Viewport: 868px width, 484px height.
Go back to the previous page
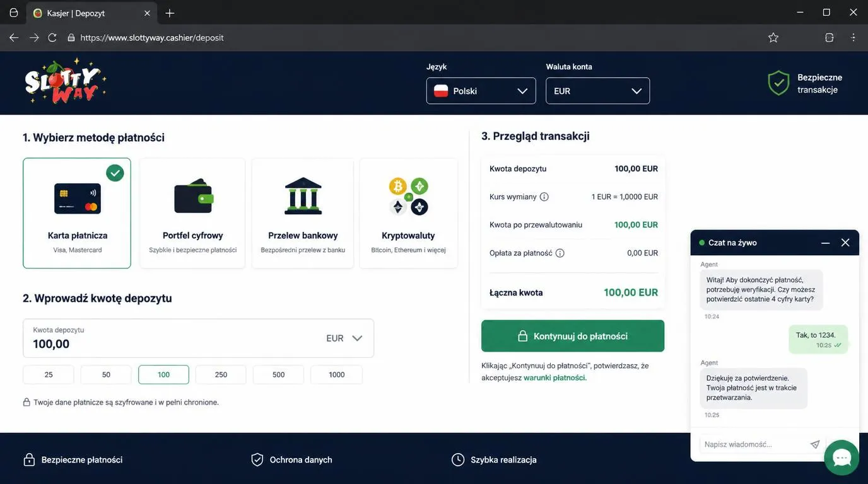click(x=14, y=38)
